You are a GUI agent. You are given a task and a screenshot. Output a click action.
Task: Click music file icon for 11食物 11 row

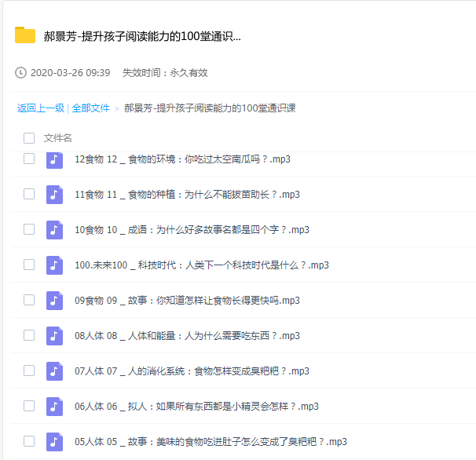54,195
